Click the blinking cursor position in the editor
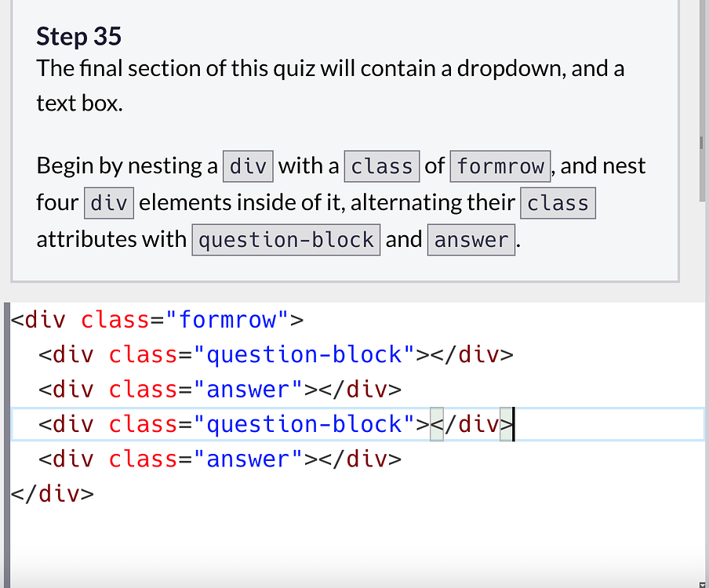 (513, 423)
